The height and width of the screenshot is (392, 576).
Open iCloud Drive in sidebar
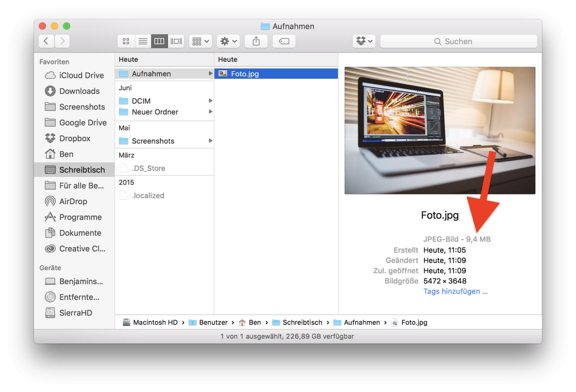(x=74, y=75)
